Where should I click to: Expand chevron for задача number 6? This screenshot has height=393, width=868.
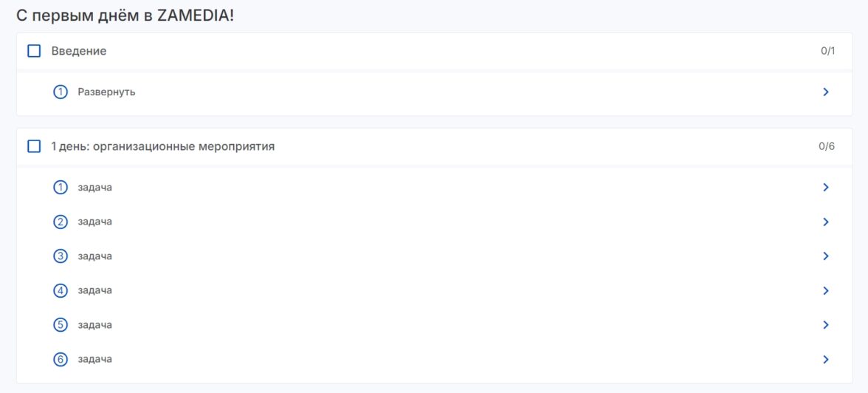(x=826, y=359)
